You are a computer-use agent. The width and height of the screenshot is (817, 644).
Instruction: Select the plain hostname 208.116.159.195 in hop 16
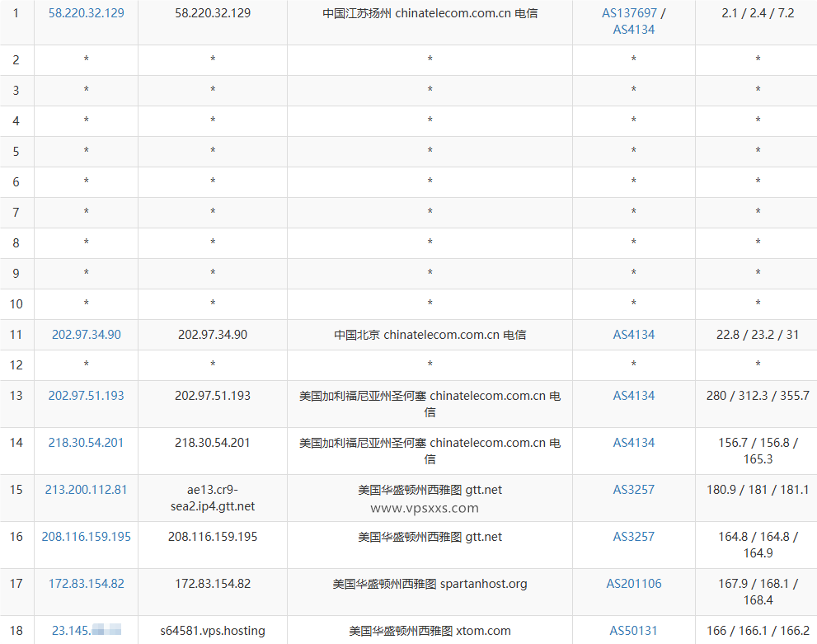pos(213,536)
